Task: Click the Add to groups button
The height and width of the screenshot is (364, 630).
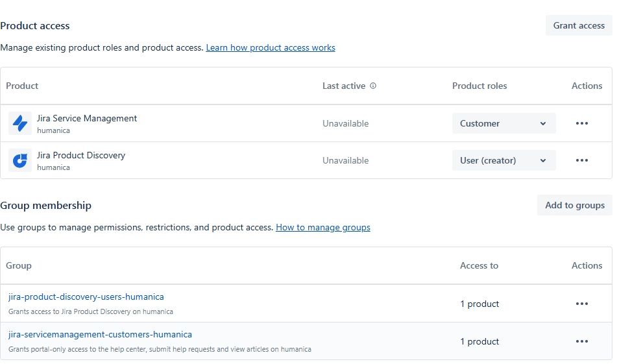Action: (x=575, y=205)
